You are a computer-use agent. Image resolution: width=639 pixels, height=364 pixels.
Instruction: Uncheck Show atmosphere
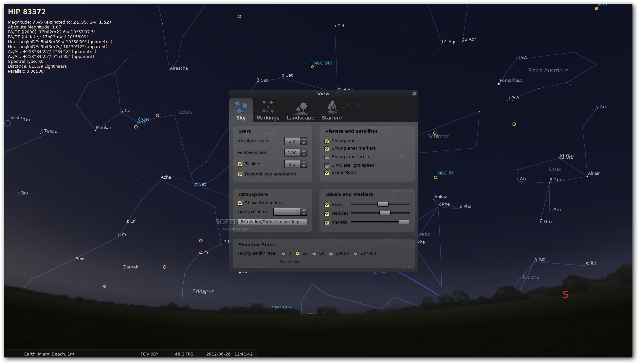pos(240,203)
